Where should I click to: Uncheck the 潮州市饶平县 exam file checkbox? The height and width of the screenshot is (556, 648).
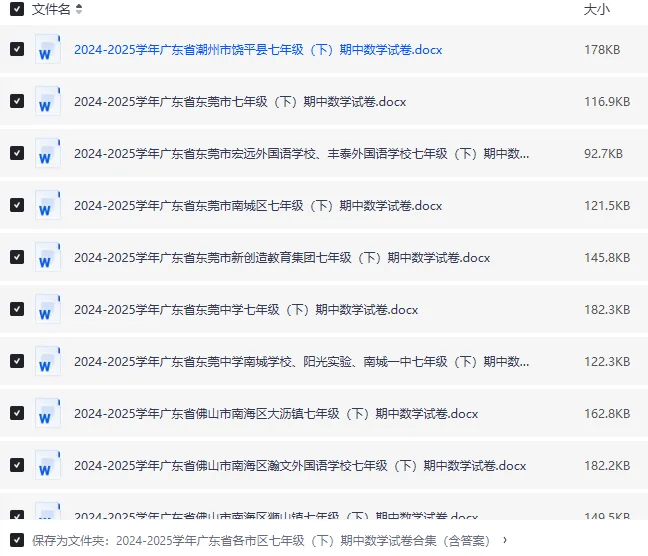[x=17, y=49]
